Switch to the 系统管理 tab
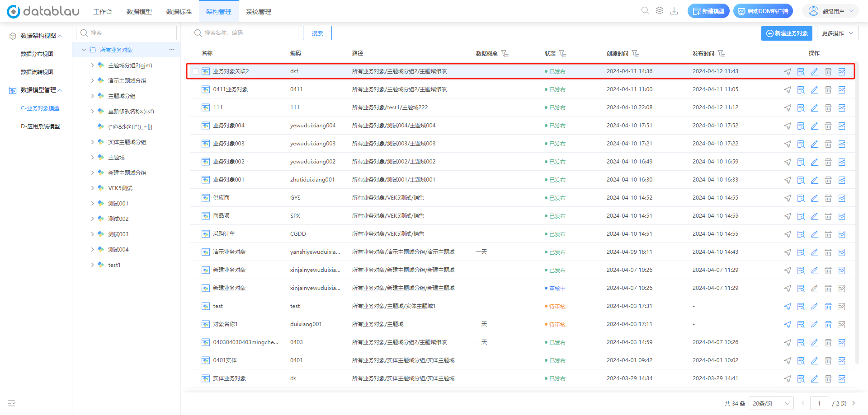Screen dimensions: 868x415 click(259, 12)
